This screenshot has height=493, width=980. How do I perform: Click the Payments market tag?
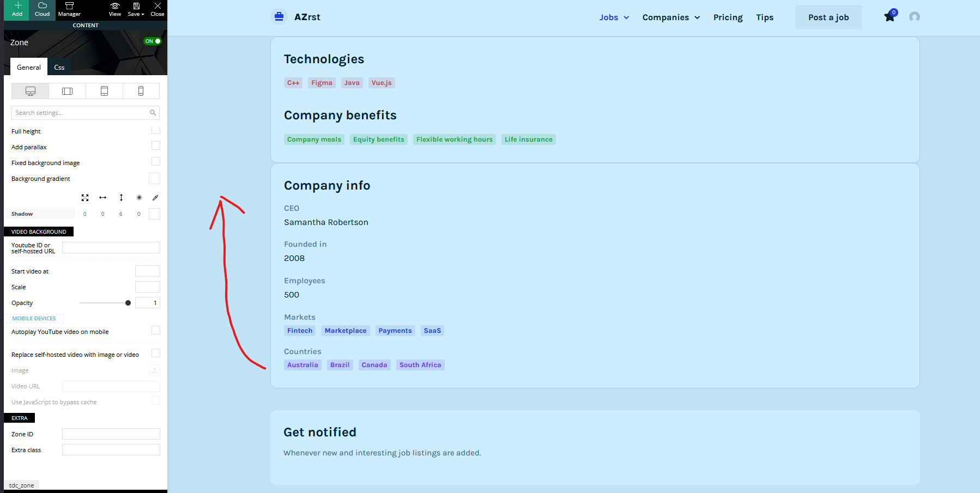395,331
